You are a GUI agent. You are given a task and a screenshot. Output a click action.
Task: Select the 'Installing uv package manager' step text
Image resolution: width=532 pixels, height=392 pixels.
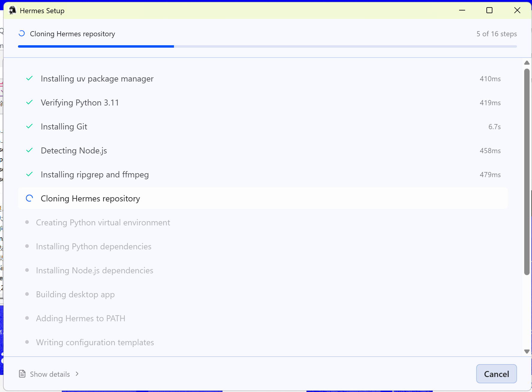[x=97, y=79]
